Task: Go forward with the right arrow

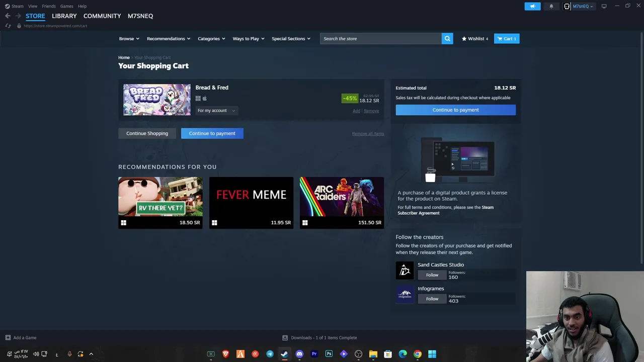Action: pyautogui.click(x=18, y=16)
